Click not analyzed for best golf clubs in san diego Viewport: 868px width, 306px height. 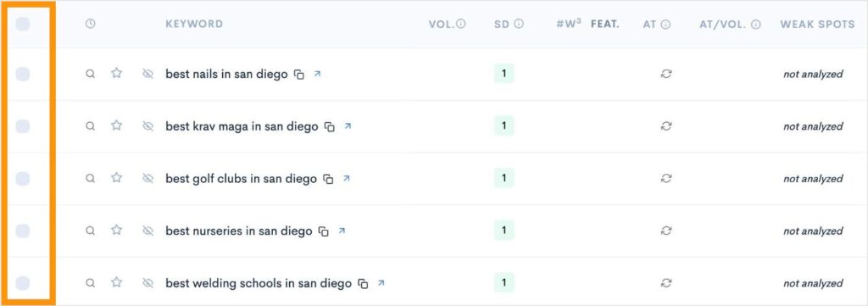(x=813, y=179)
